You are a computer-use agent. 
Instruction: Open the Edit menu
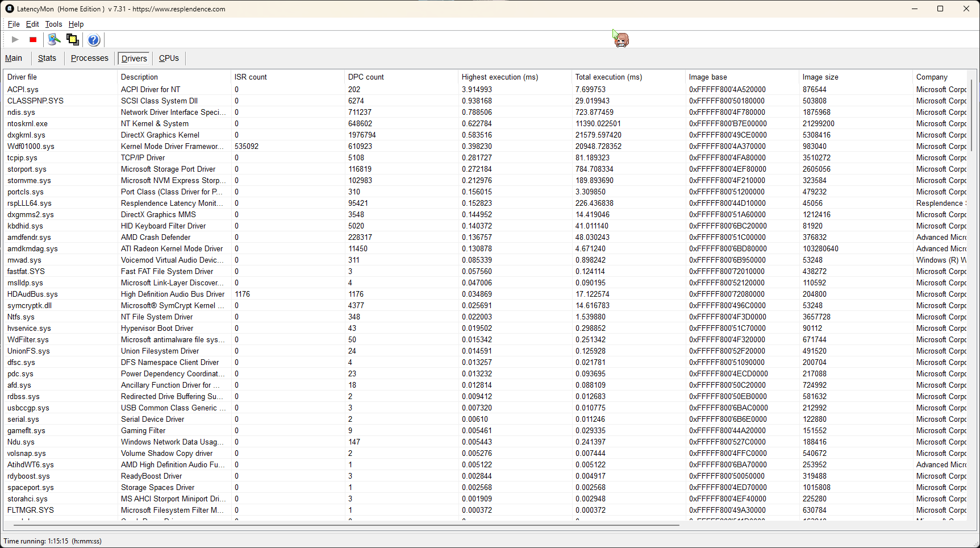[32, 24]
